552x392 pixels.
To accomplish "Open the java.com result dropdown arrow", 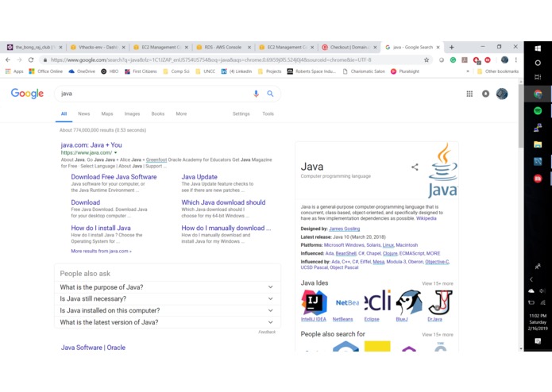I will click(x=115, y=153).
